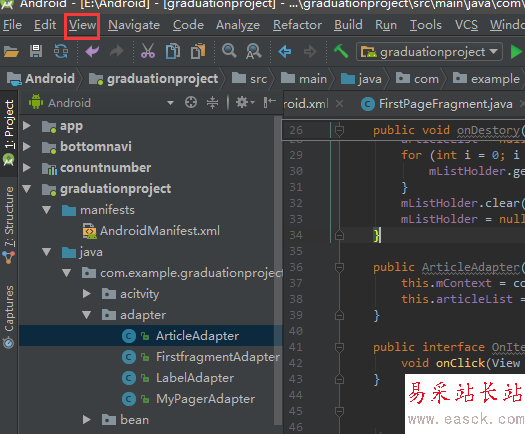
Task: Click the Copy toolbar icon
Action: tap(173, 51)
